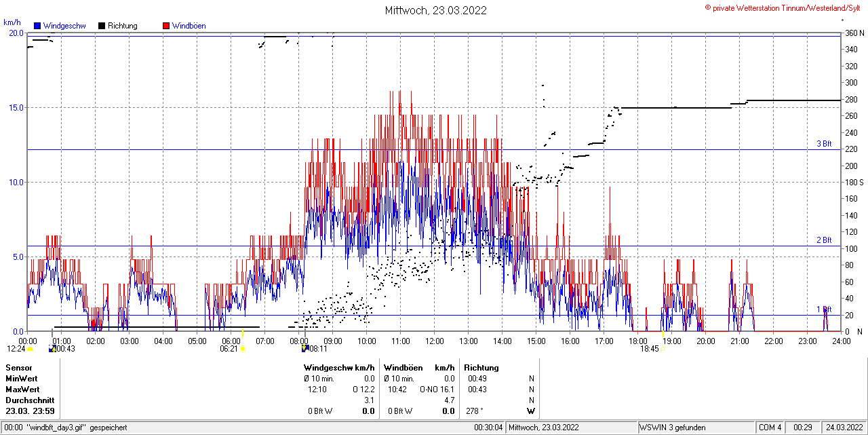Viewport: 868px width, 435px height.
Task: Click the Sensor row header
Action: pyautogui.click(x=19, y=368)
